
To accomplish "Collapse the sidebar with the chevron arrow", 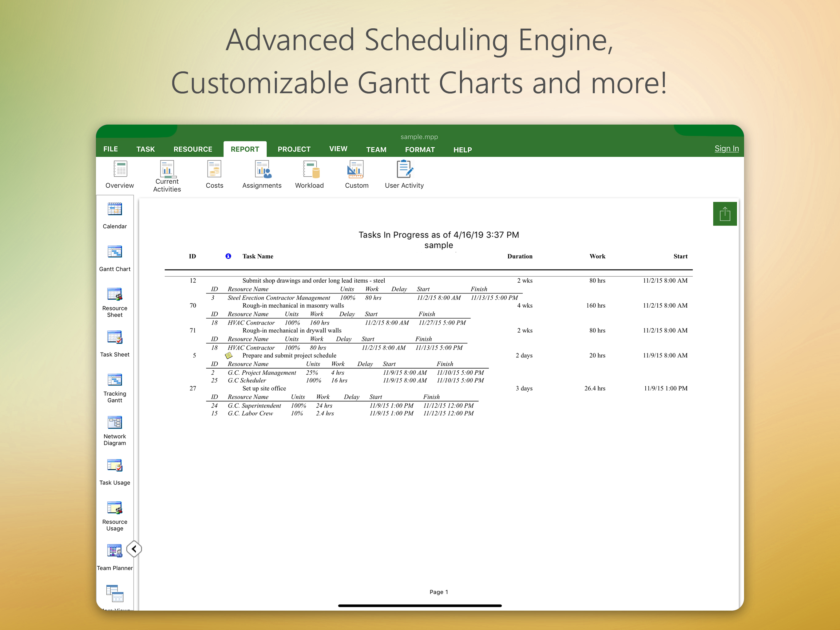I will (134, 549).
